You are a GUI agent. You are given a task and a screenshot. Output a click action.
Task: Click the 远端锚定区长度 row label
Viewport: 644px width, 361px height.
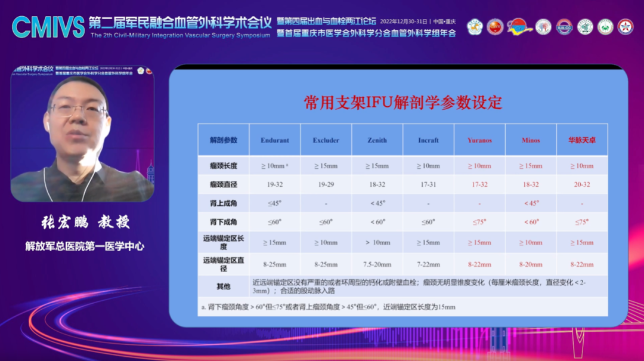[224, 242]
